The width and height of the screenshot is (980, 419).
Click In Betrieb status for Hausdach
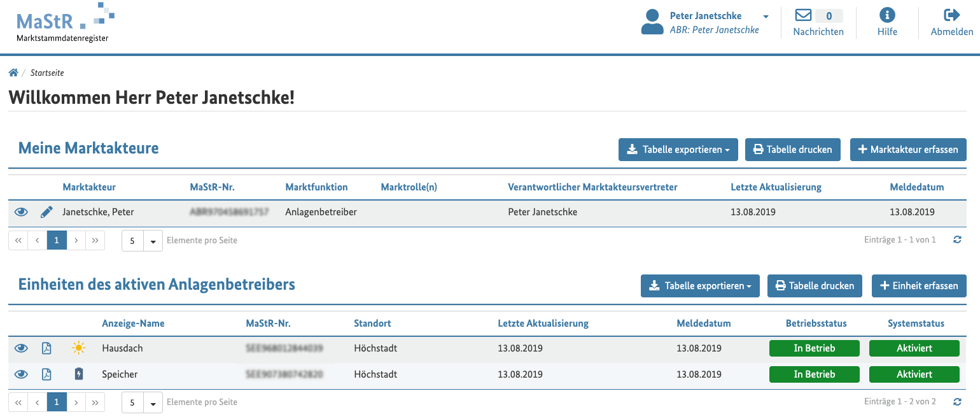pyautogui.click(x=814, y=348)
